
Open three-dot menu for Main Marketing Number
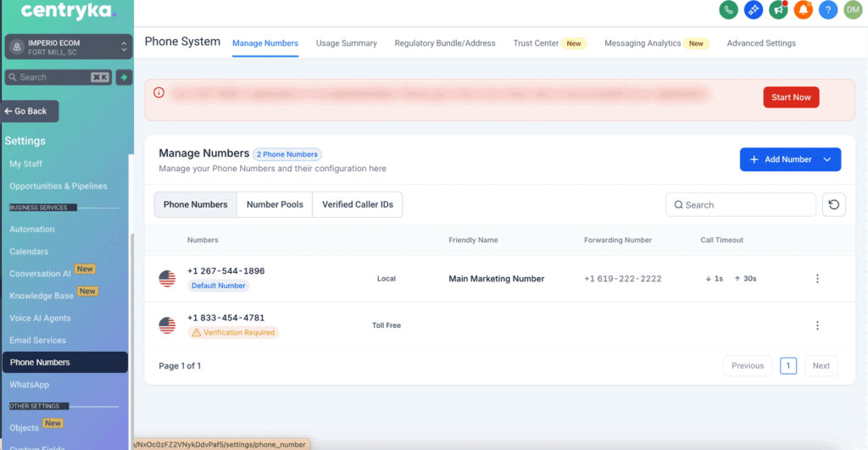click(x=817, y=279)
